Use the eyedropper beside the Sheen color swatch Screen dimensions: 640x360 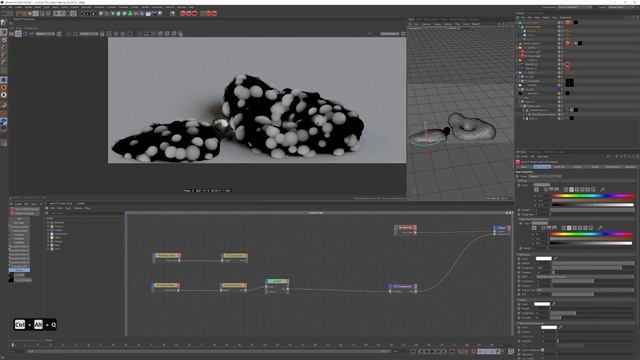click(554, 304)
